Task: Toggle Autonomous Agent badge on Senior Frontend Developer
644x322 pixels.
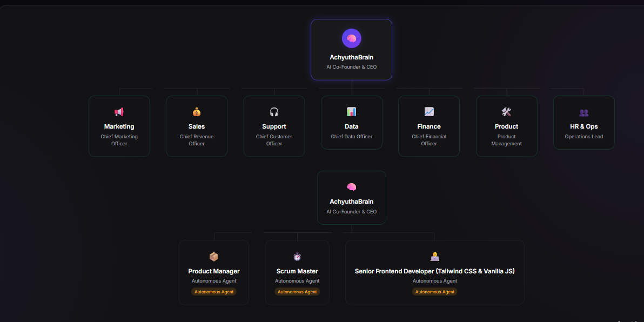Action: [x=434, y=292]
